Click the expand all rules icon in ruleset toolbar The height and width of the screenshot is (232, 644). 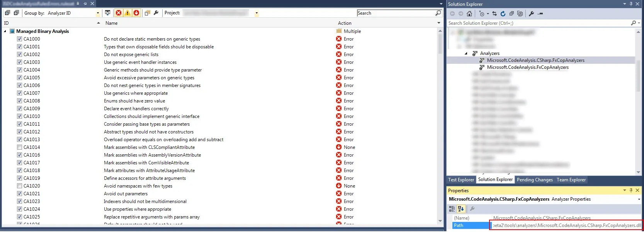click(7, 13)
